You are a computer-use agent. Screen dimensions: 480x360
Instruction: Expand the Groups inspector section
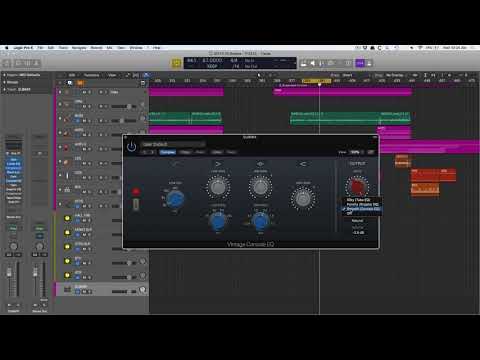pyautogui.click(x=5, y=82)
